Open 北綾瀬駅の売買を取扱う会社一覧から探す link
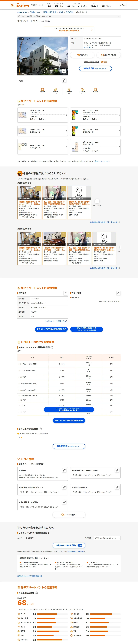Image resolution: width=138 pixels, height=644 pixels. [105, 268]
